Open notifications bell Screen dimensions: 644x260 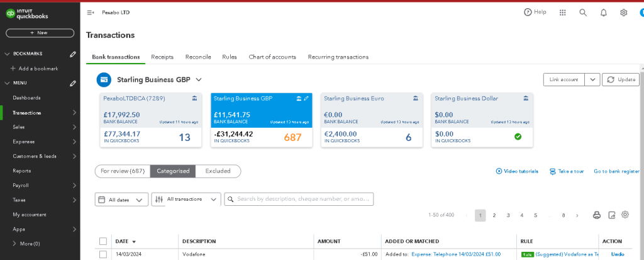(603, 13)
